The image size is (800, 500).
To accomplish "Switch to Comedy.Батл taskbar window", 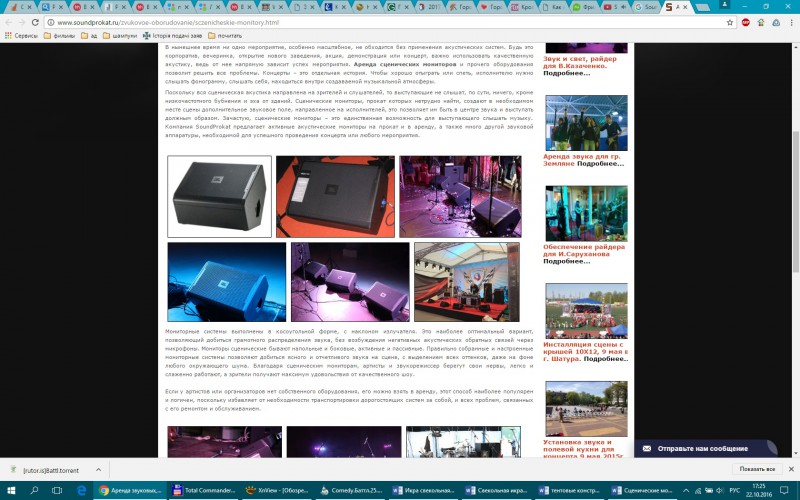I will click(x=350, y=490).
